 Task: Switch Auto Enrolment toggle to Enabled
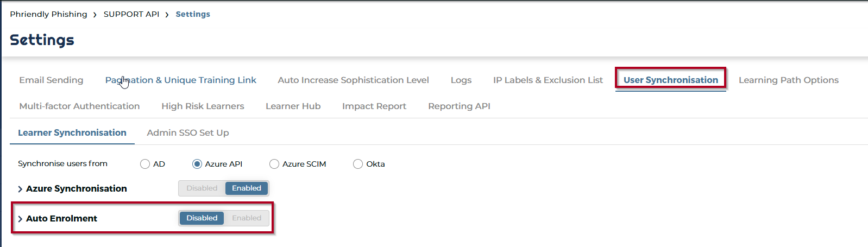pyautogui.click(x=247, y=218)
